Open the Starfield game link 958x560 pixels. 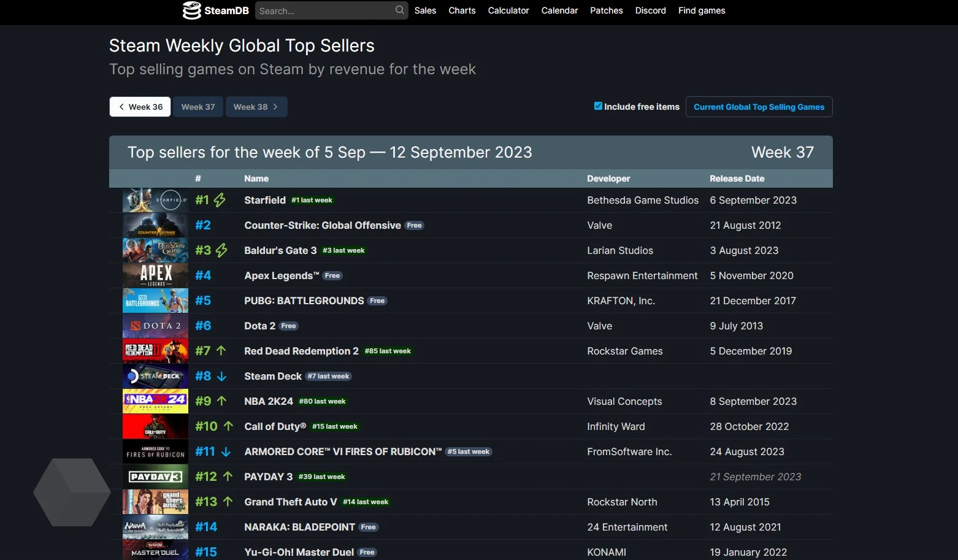point(265,200)
